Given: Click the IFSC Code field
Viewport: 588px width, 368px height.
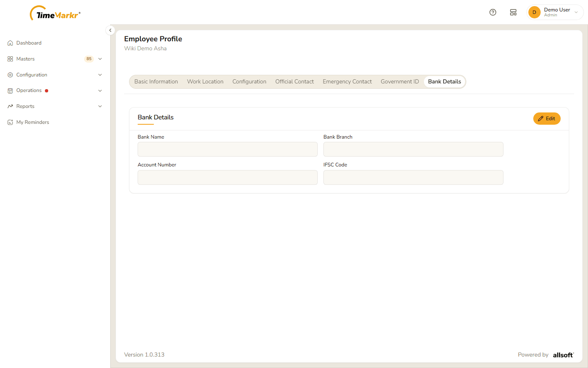Looking at the screenshot, I should pyautogui.click(x=413, y=177).
